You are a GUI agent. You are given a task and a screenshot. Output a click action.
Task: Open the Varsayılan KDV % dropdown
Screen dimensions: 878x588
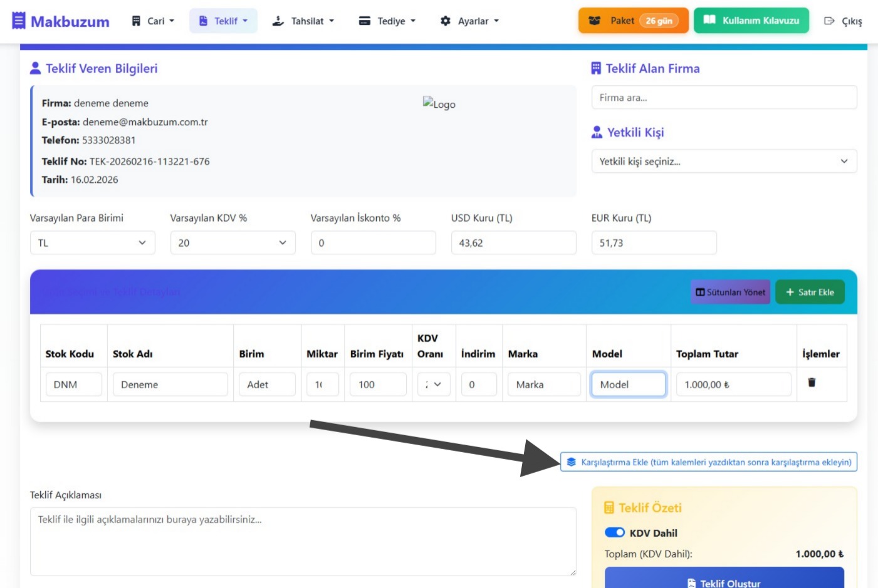click(x=233, y=243)
